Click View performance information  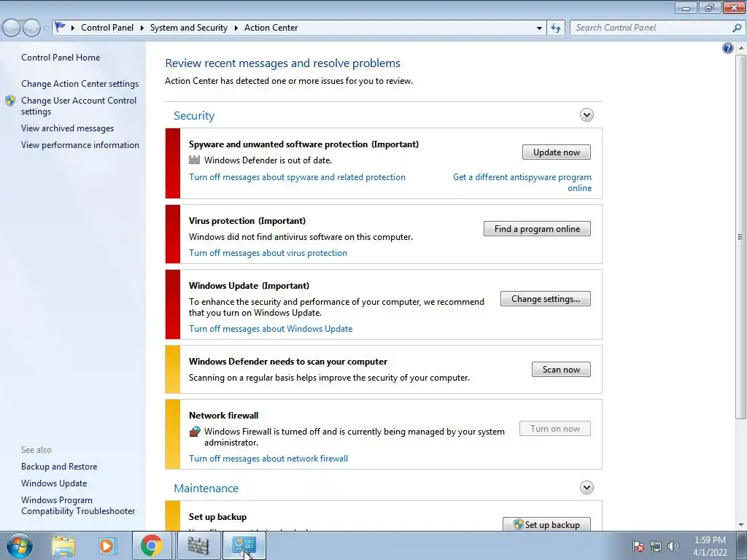tap(80, 145)
